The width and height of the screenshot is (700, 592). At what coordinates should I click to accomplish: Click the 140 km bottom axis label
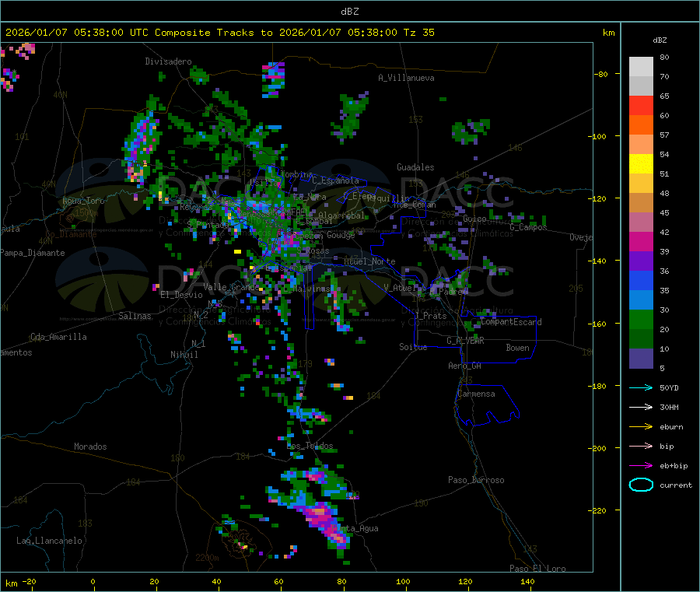[x=527, y=581]
